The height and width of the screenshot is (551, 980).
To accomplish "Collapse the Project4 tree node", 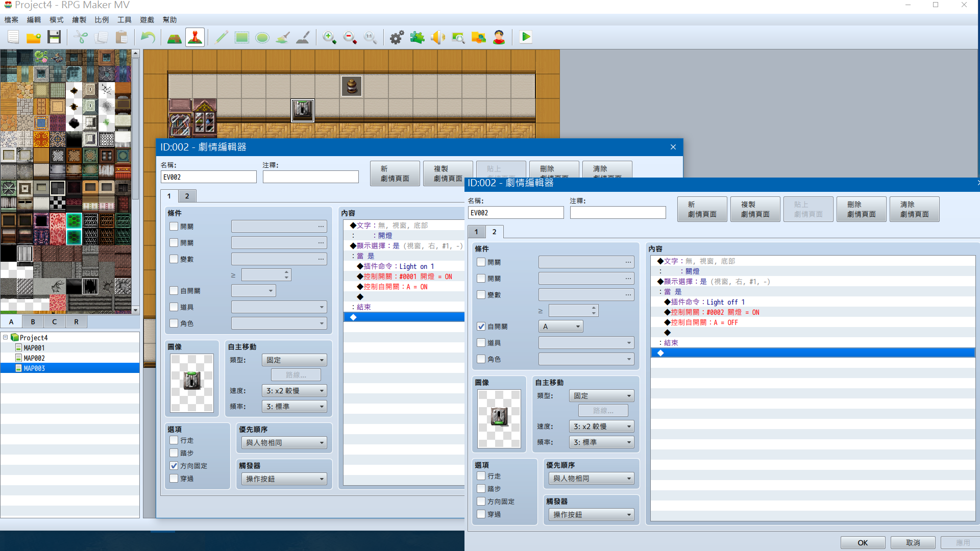I will (6, 338).
